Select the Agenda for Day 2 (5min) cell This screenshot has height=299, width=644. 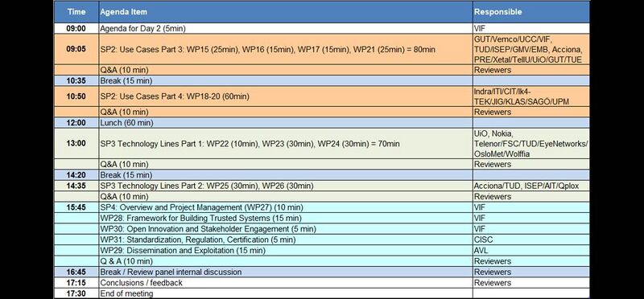tap(286, 29)
